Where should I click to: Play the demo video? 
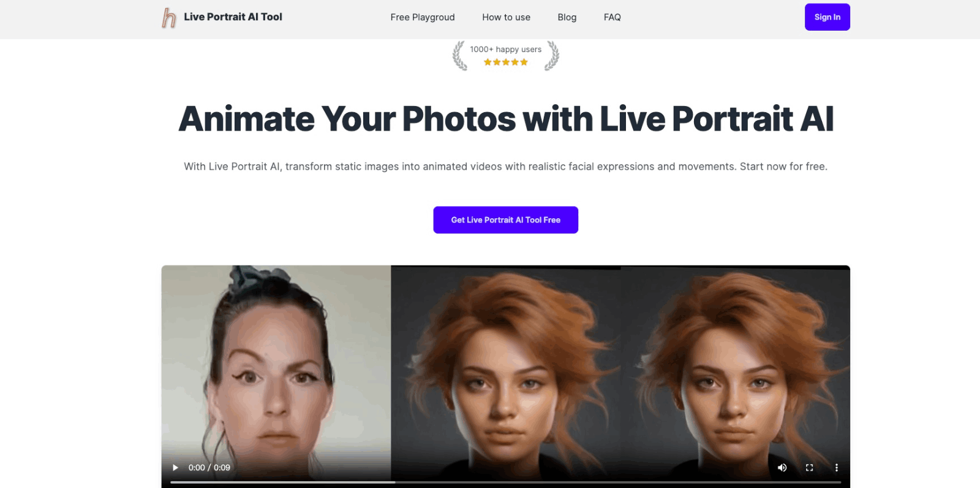175,468
